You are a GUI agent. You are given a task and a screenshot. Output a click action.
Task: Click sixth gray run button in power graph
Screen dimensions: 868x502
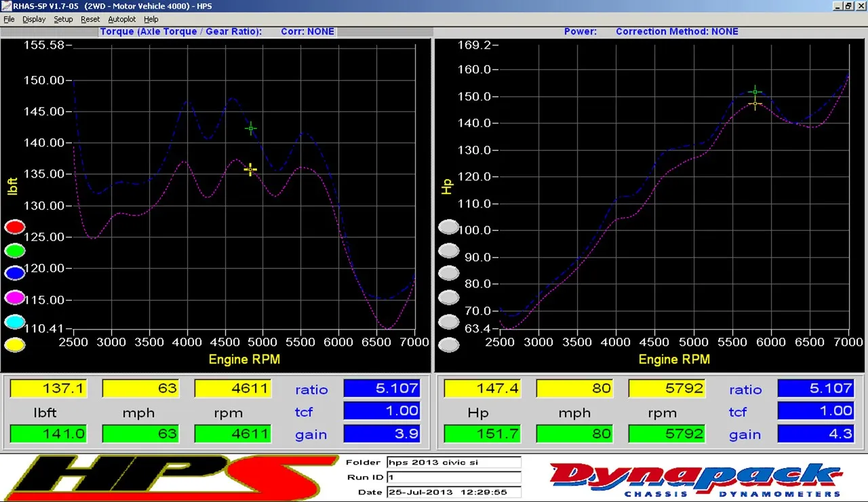(x=449, y=345)
